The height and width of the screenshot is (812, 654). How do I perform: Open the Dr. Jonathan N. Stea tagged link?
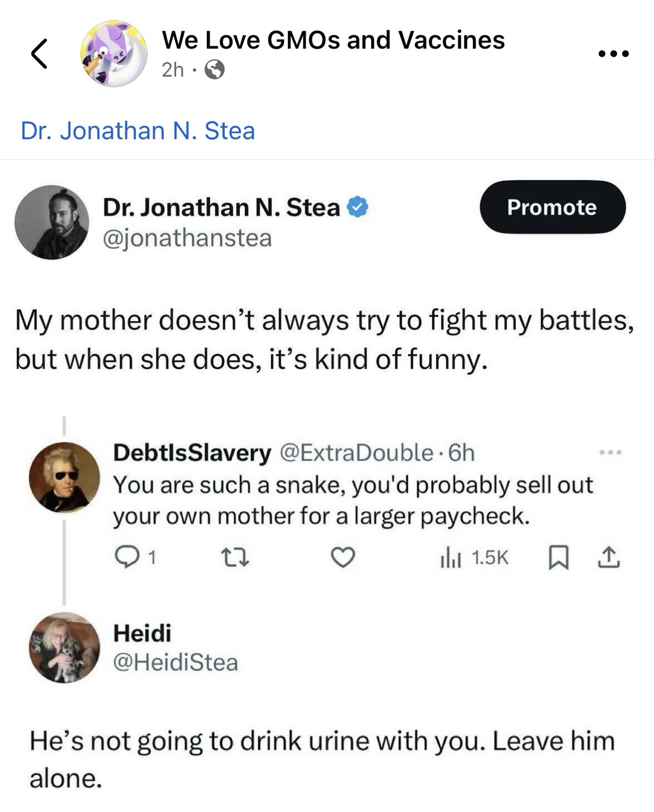(x=138, y=131)
